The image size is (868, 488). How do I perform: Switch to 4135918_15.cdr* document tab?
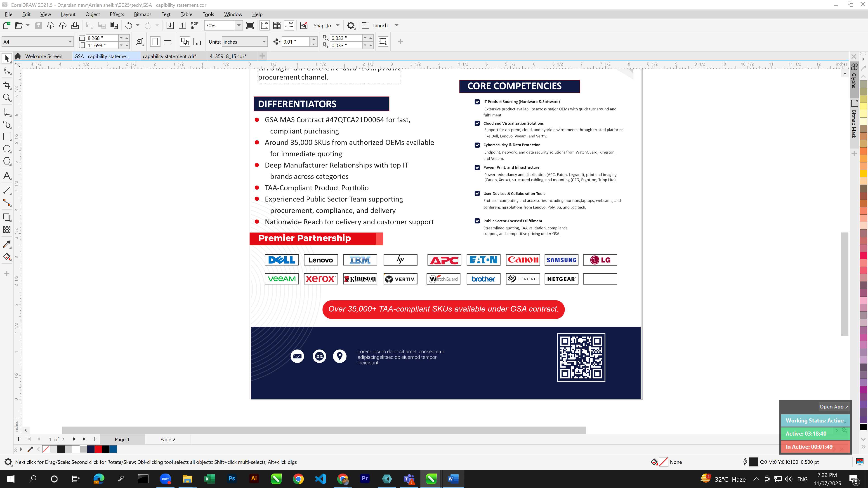pos(228,56)
